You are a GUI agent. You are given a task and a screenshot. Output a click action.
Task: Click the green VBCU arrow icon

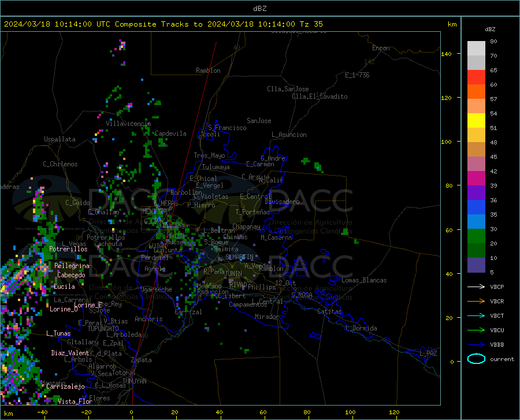[476, 330]
